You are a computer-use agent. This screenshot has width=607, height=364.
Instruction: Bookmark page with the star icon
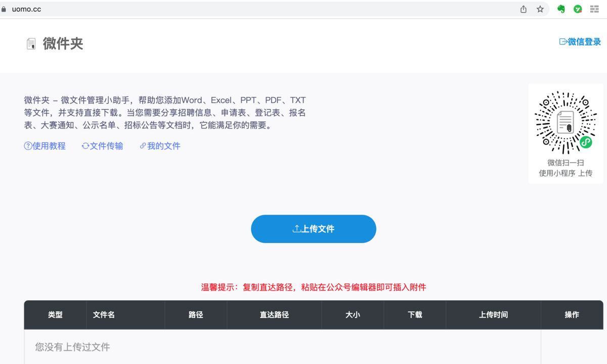[x=540, y=9]
